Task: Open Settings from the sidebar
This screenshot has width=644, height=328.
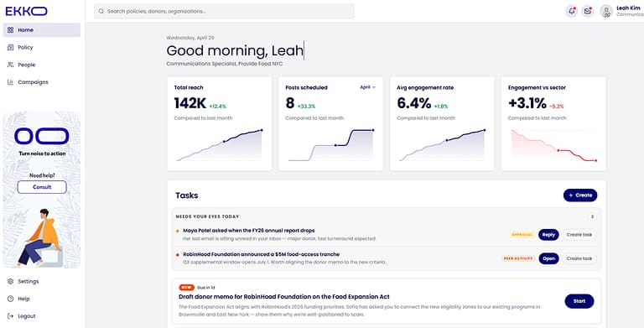Action: point(42,282)
